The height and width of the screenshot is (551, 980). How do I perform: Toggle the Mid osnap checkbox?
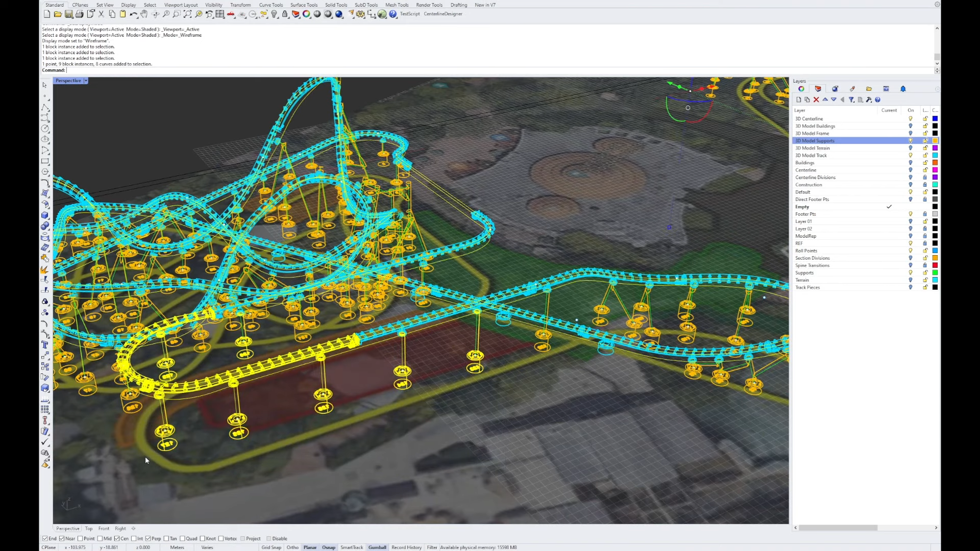(101, 539)
